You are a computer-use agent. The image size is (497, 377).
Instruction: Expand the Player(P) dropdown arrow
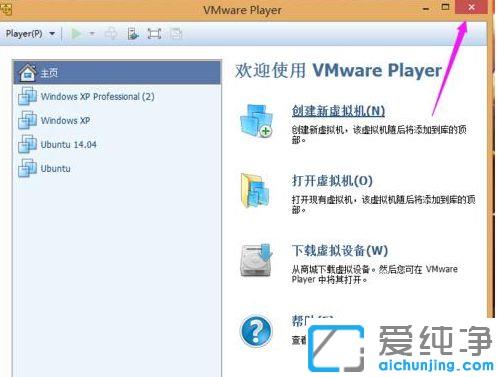pos(52,34)
